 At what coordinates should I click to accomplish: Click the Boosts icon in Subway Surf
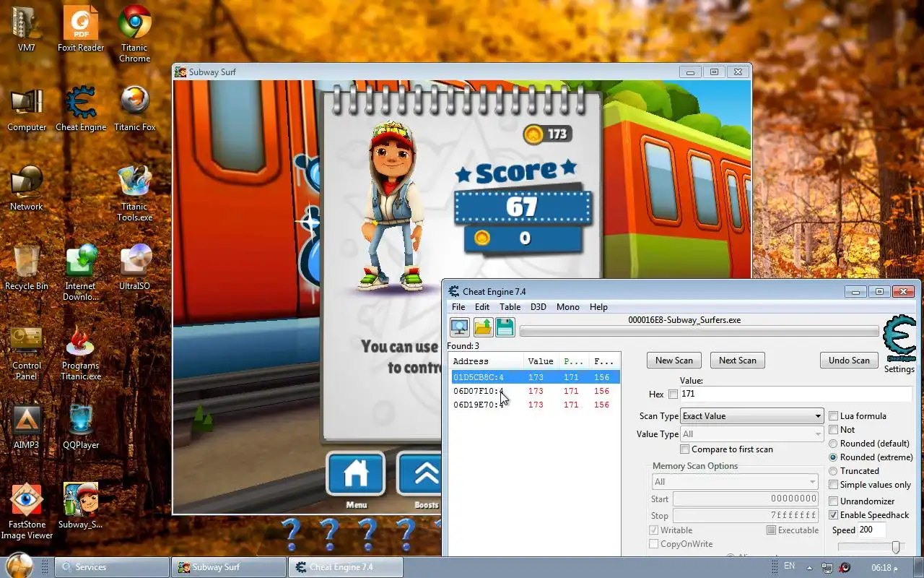click(420, 475)
